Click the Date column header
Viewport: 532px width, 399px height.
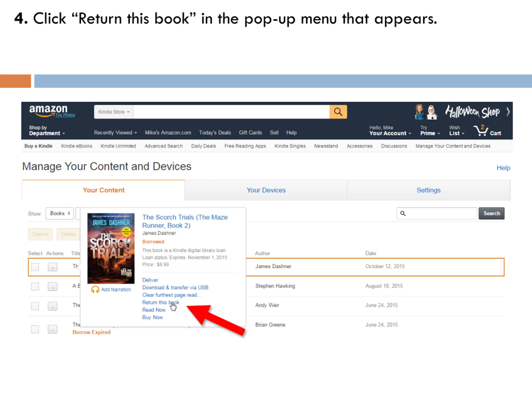point(371,253)
